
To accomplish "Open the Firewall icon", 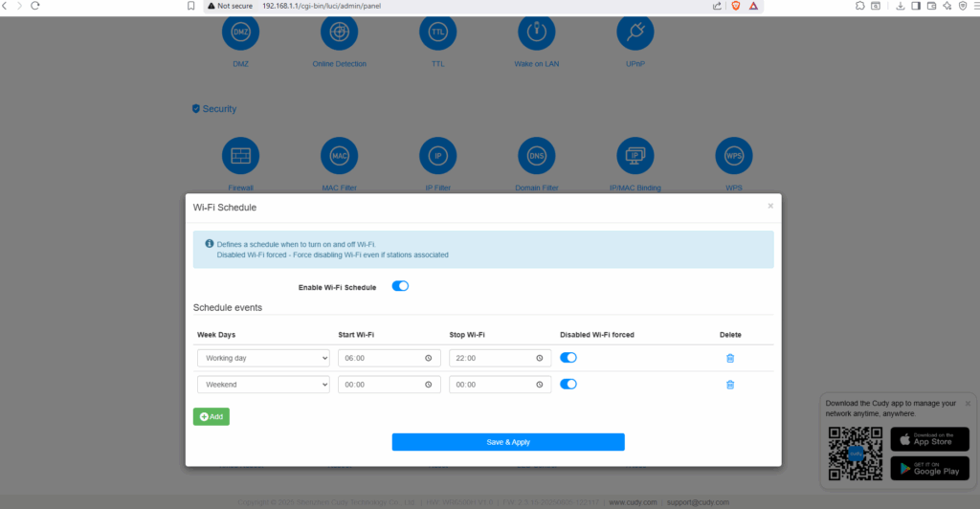I will [x=240, y=156].
